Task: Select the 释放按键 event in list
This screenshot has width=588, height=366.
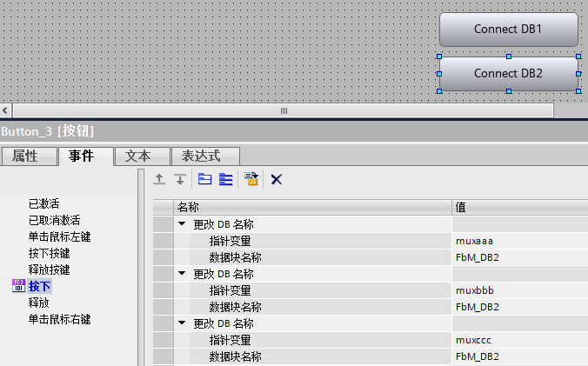Action: [x=49, y=270]
